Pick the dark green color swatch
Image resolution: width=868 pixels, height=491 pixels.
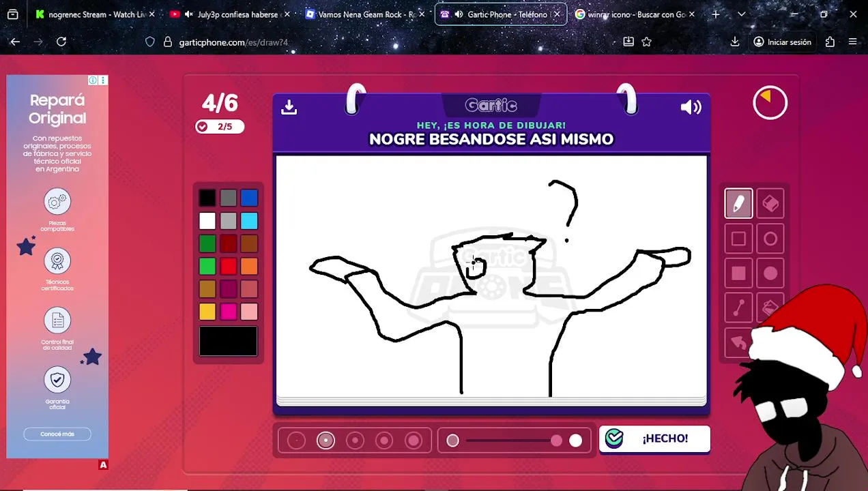click(x=207, y=243)
